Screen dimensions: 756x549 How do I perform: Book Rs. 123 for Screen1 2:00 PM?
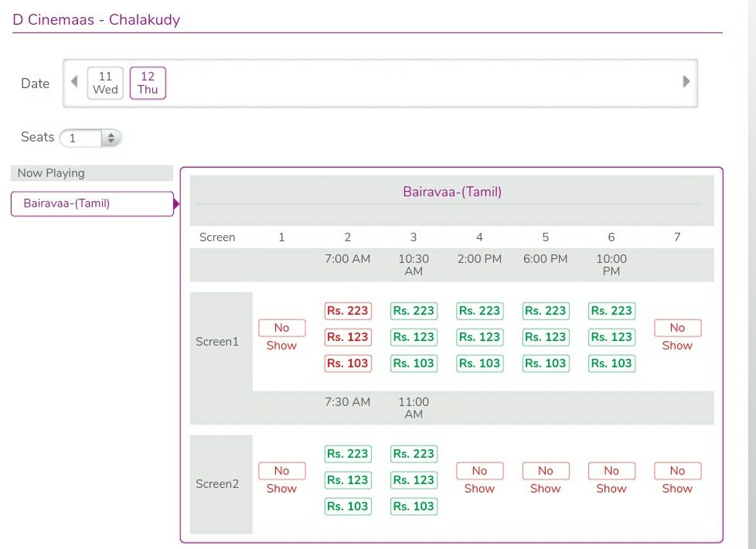pyautogui.click(x=480, y=336)
